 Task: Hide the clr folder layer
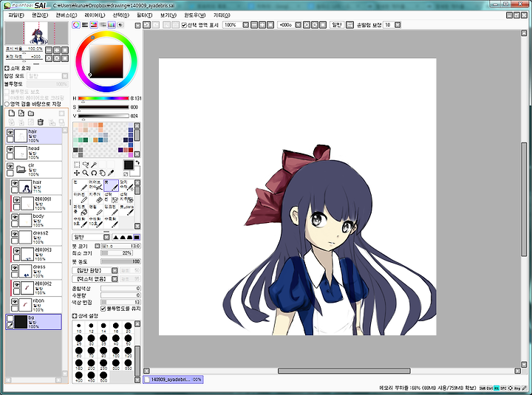coord(10,166)
